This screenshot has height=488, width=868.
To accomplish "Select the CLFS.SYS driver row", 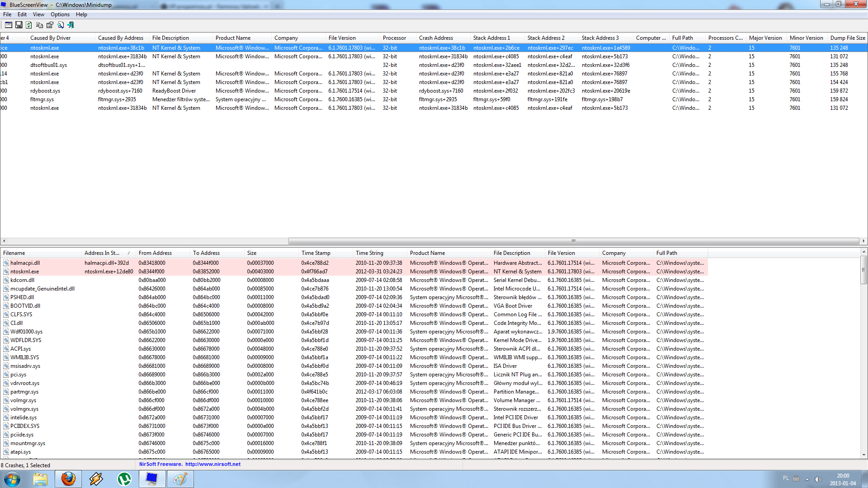I will [354, 314].
